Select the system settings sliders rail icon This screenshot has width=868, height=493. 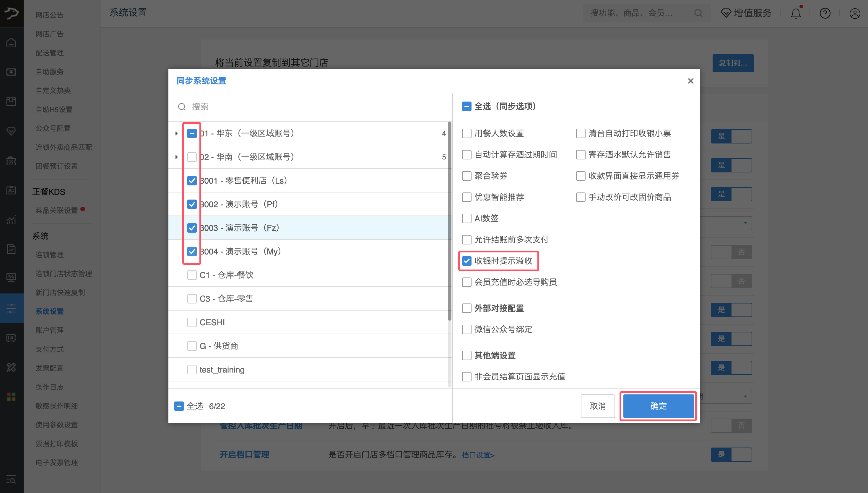click(x=11, y=308)
